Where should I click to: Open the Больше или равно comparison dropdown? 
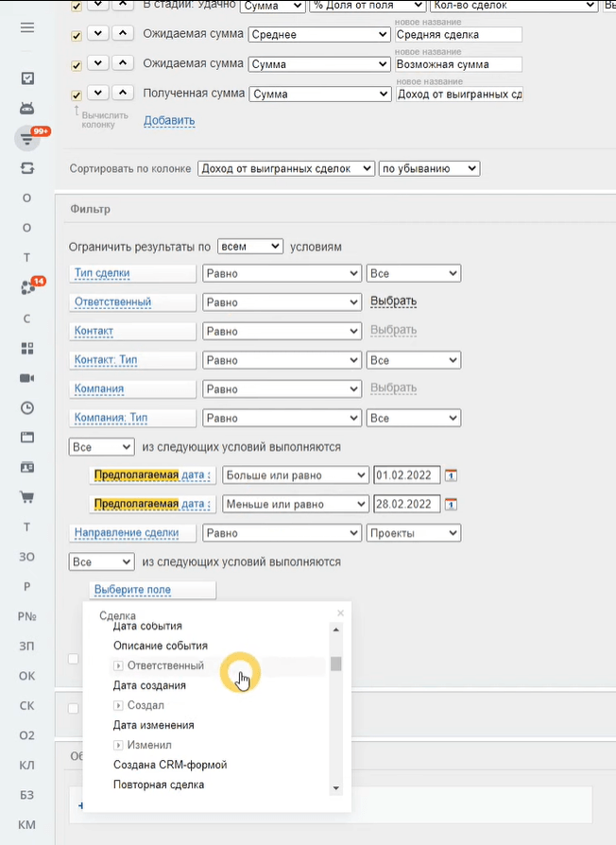pyautogui.click(x=296, y=475)
